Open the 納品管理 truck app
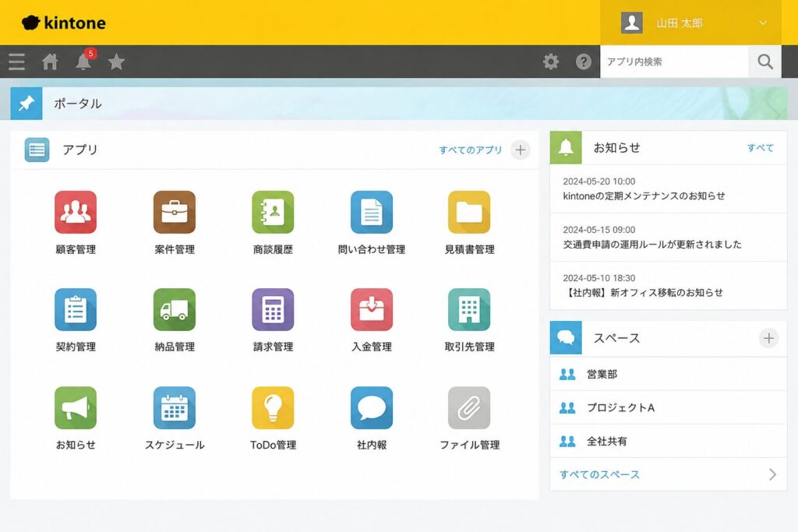Screen dimensions: 798x532 click(x=174, y=310)
